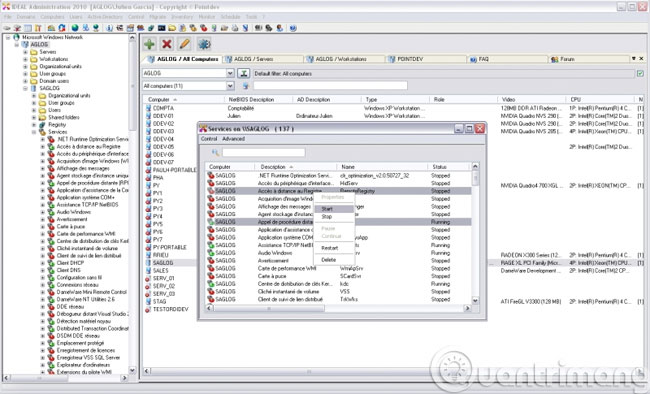Collapse the SAGLOG node in the tree
650x394 pixels.
(x=25, y=88)
